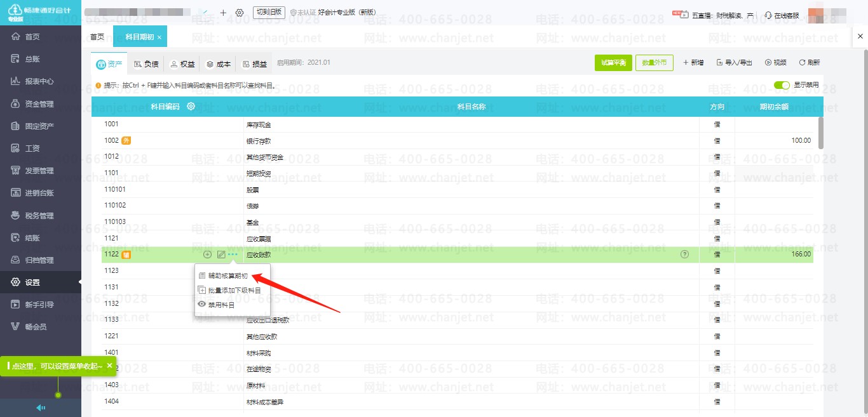The width and height of the screenshot is (868, 417).
Task: Click the plus icon in top bar
Action: point(223,13)
